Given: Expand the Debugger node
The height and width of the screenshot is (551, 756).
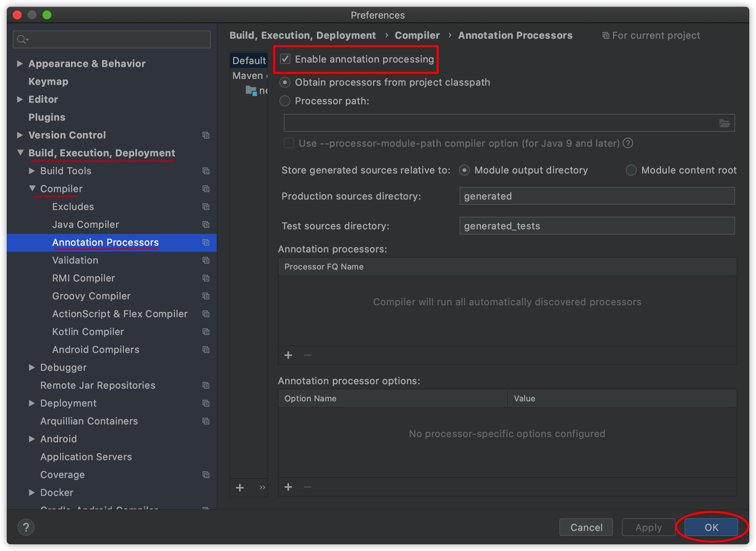Looking at the screenshot, I should (32, 367).
